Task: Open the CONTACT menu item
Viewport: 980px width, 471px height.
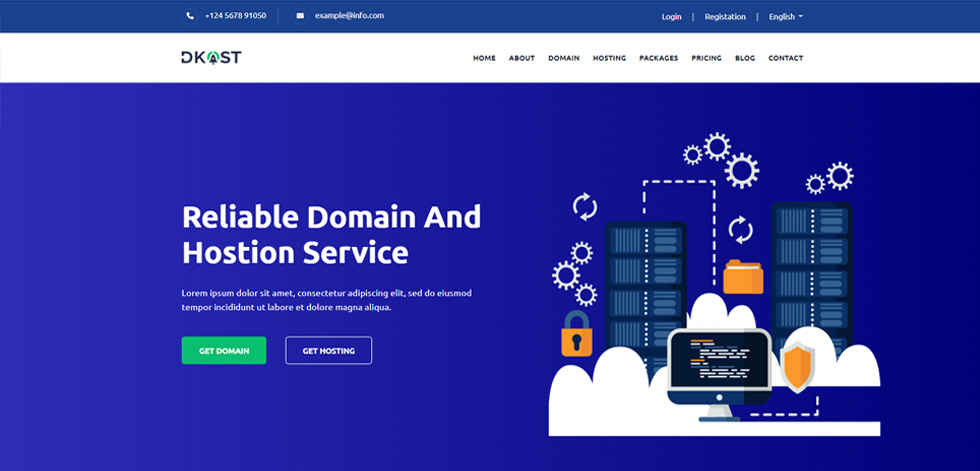Action: [x=786, y=58]
